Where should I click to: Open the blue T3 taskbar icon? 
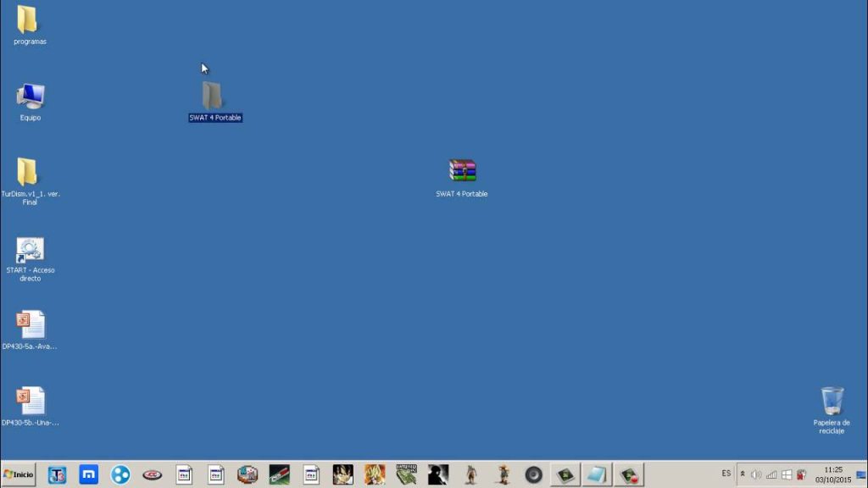pyautogui.click(x=57, y=474)
